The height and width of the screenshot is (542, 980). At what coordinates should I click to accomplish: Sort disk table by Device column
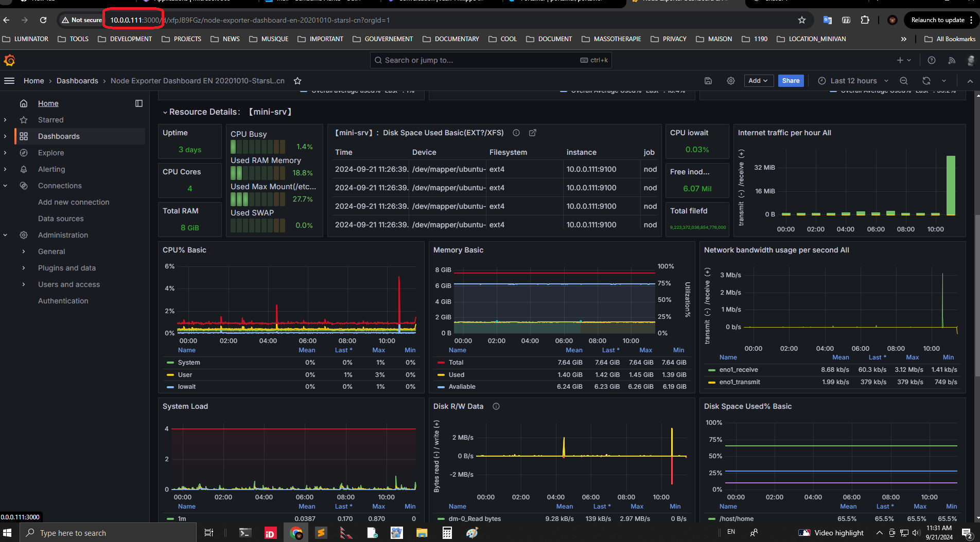tap(424, 152)
